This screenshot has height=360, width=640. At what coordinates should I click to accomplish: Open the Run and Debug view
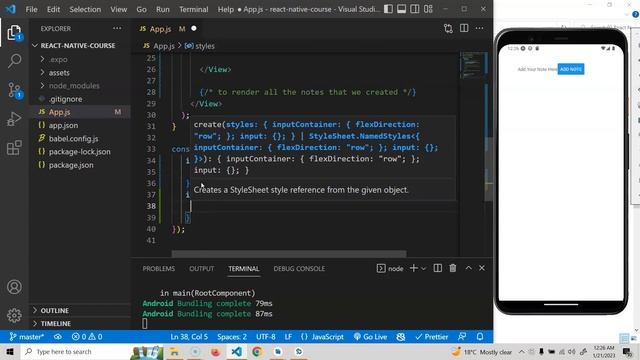click(14, 119)
